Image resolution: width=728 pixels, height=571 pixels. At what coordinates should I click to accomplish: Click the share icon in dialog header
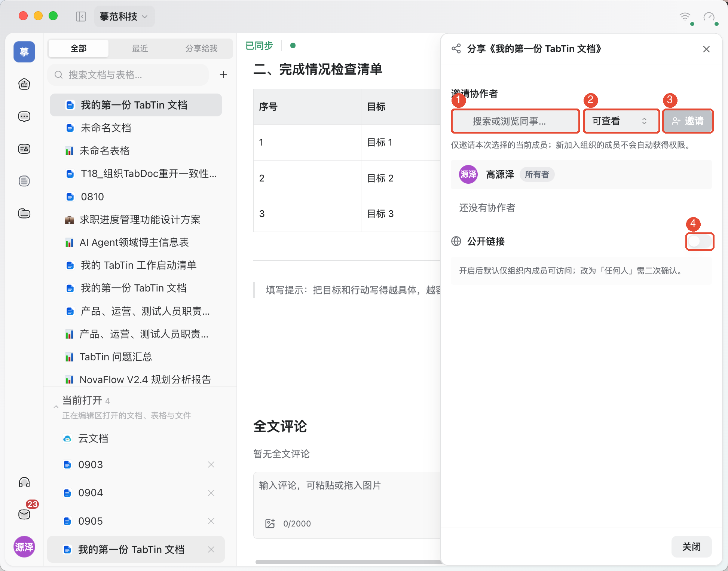click(x=456, y=49)
